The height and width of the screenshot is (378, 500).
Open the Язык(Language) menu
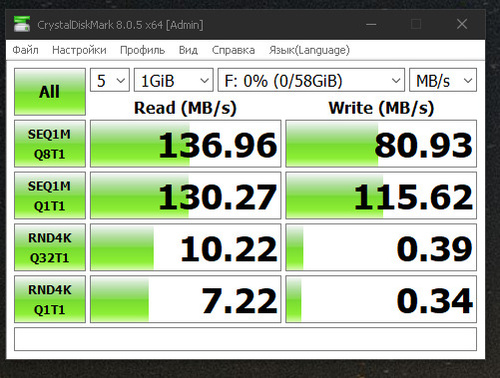point(309,50)
